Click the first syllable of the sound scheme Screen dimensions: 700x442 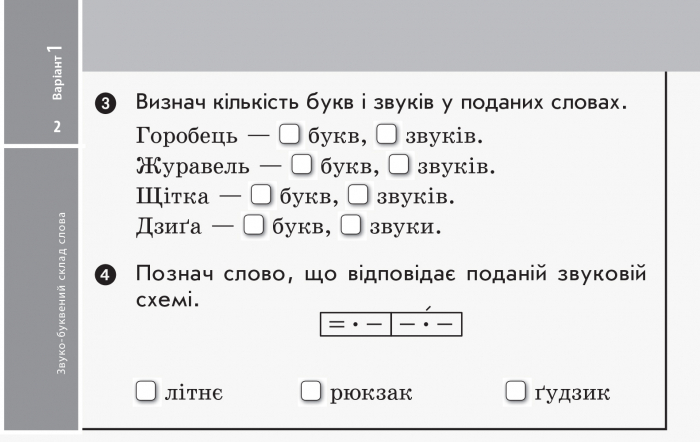click(x=356, y=324)
